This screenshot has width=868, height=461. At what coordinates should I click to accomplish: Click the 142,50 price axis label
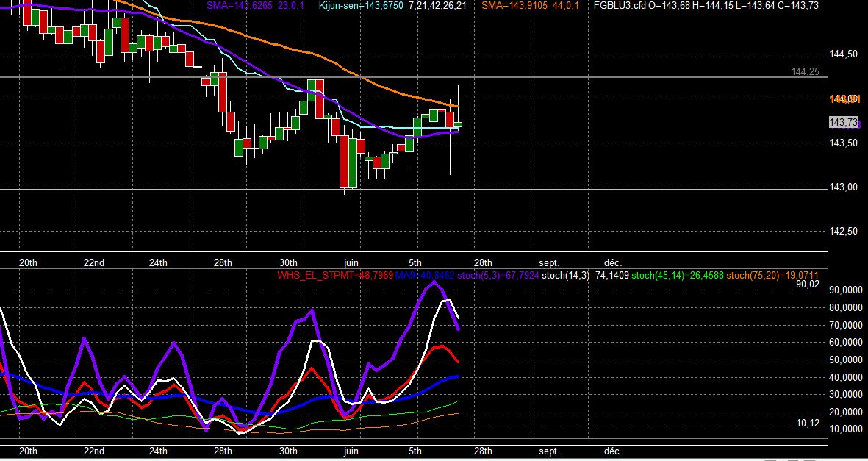click(844, 232)
